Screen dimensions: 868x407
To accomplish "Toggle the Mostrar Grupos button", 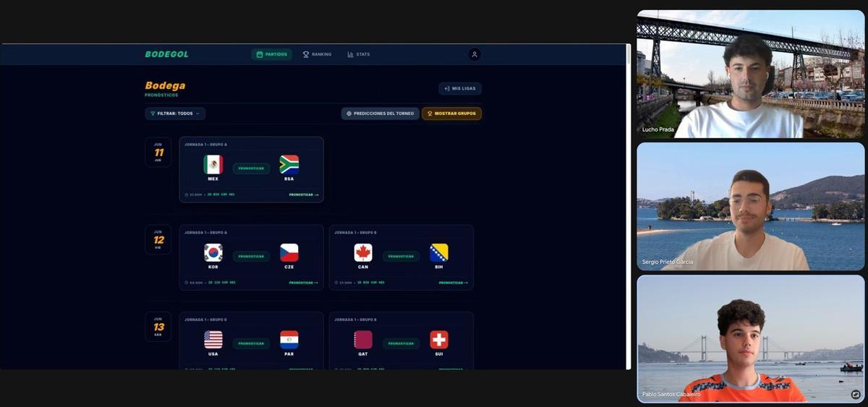I will [452, 113].
